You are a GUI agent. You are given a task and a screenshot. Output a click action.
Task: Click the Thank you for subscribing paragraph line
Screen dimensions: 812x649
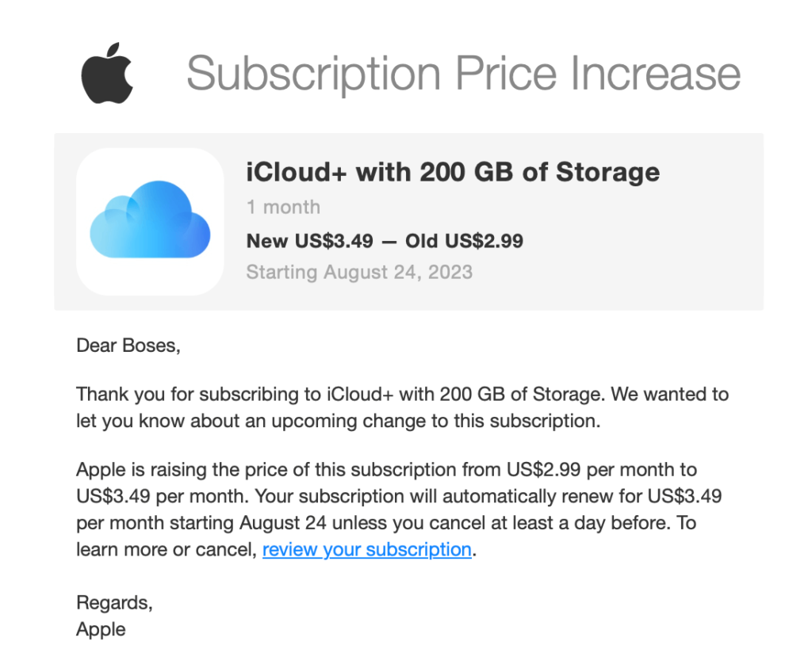click(x=402, y=395)
